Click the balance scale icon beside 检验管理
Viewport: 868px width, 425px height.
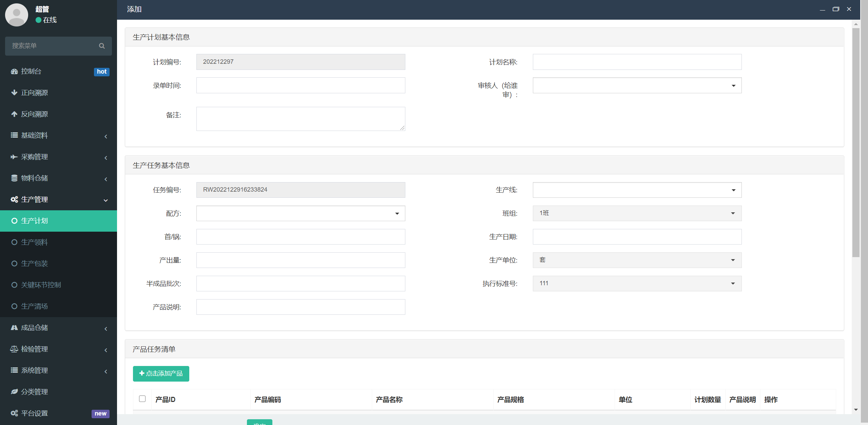pyautogui.click(x=14, y=349)
